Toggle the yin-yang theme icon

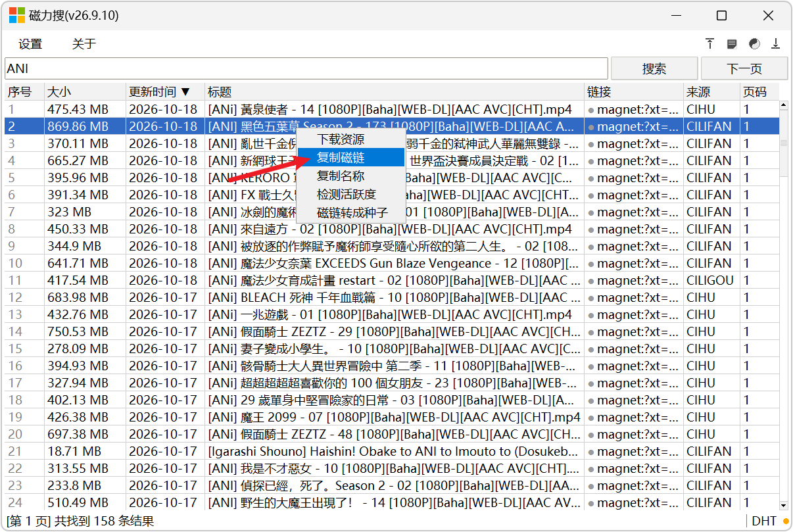(x=754, y=44)
